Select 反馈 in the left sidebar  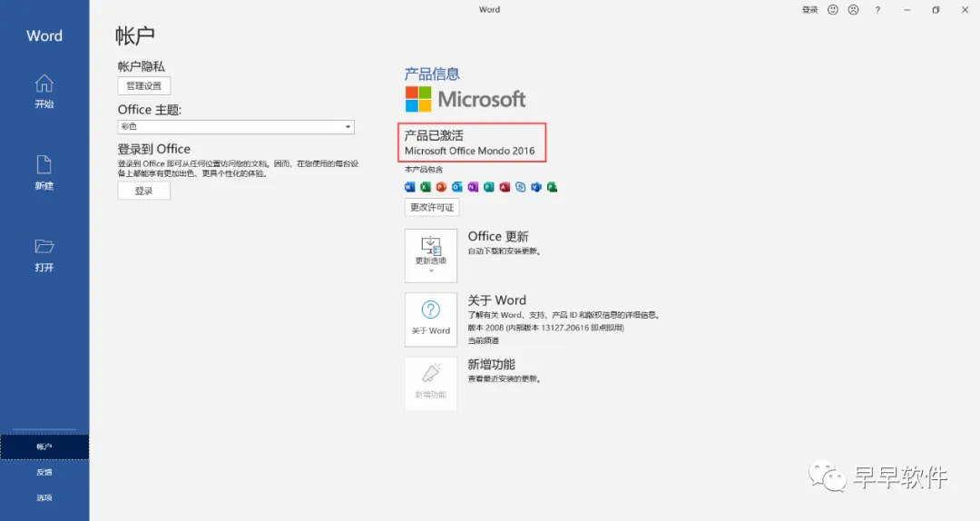coord(44,472)
